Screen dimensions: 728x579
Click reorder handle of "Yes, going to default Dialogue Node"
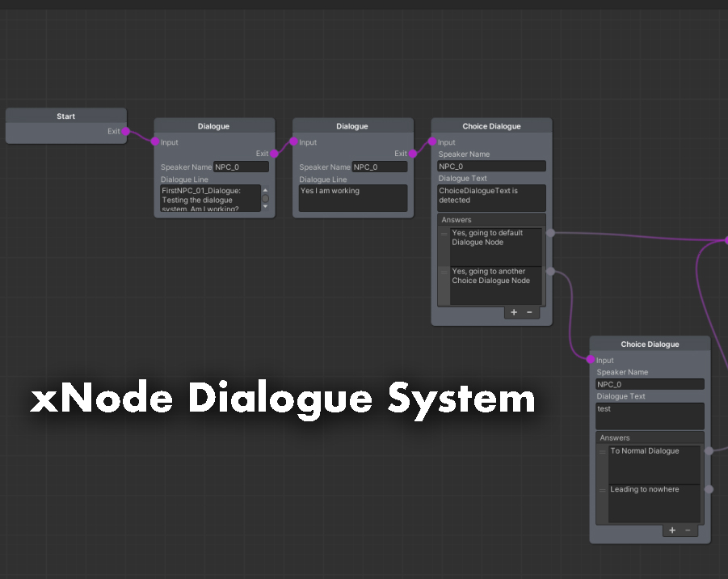(x=443, y=235)
